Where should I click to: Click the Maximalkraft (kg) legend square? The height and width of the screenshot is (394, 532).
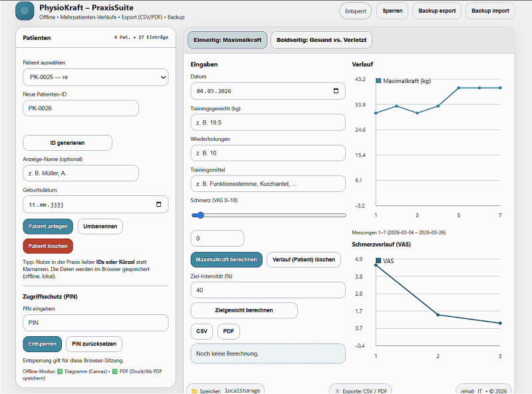click(x=378, y=81)
